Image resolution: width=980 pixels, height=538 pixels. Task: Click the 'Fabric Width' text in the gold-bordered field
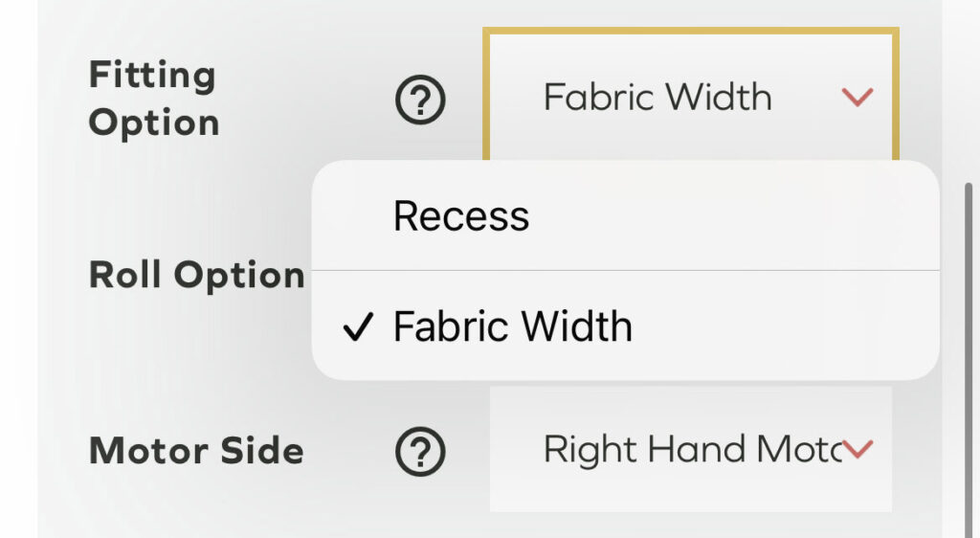click(x=657, y=97)
